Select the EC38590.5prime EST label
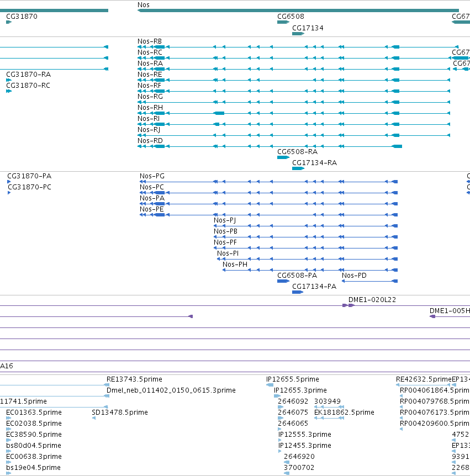Screen dimensions: 470x476 [x=34, y=435]
